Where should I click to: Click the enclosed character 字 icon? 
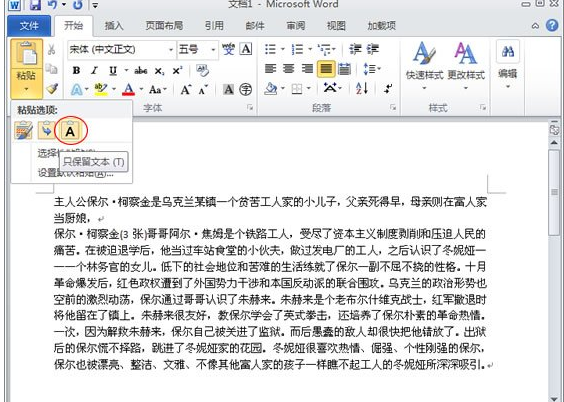(x=246, y=89)
